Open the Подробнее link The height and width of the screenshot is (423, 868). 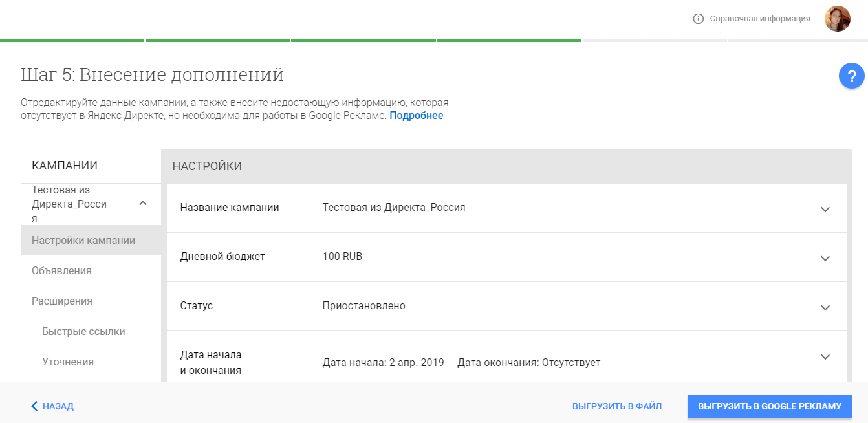(417, 115)
